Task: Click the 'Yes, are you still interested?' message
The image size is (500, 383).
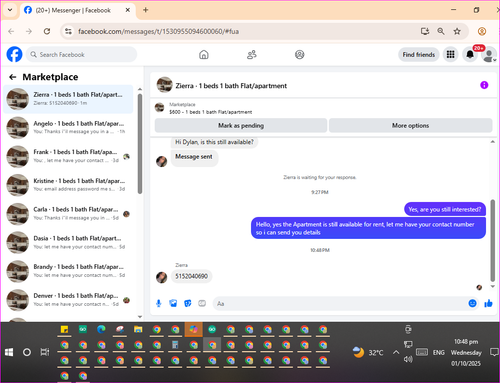Action: coord(445,209)
